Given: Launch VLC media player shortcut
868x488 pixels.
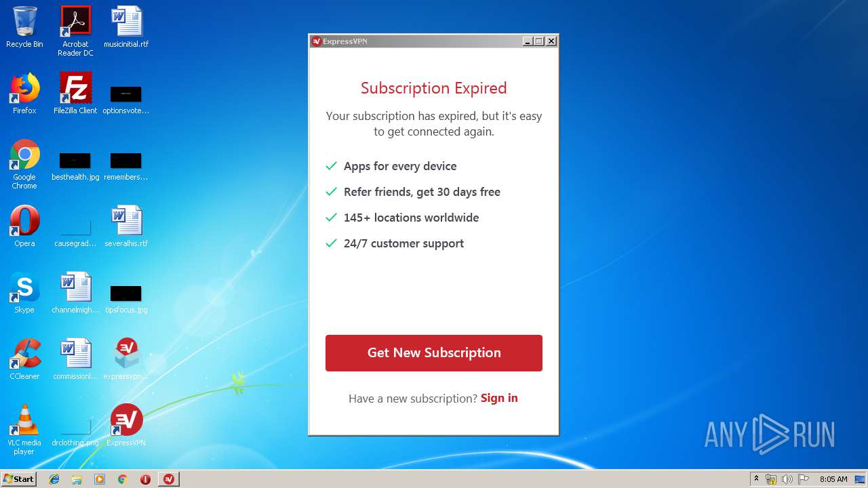Looking at the screenshot, I should click(24, 430).
